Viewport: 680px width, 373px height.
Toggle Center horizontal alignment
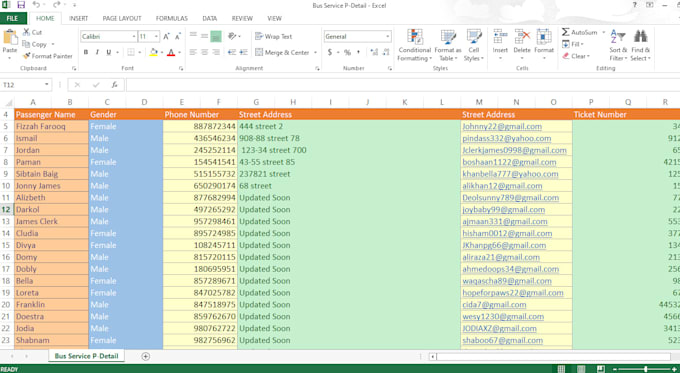204,52
